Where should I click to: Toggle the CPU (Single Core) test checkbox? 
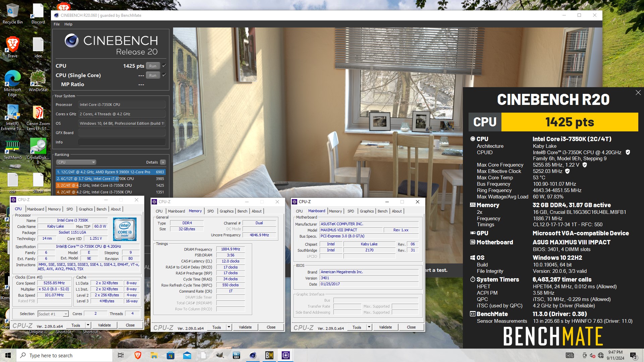click(164, 75)
